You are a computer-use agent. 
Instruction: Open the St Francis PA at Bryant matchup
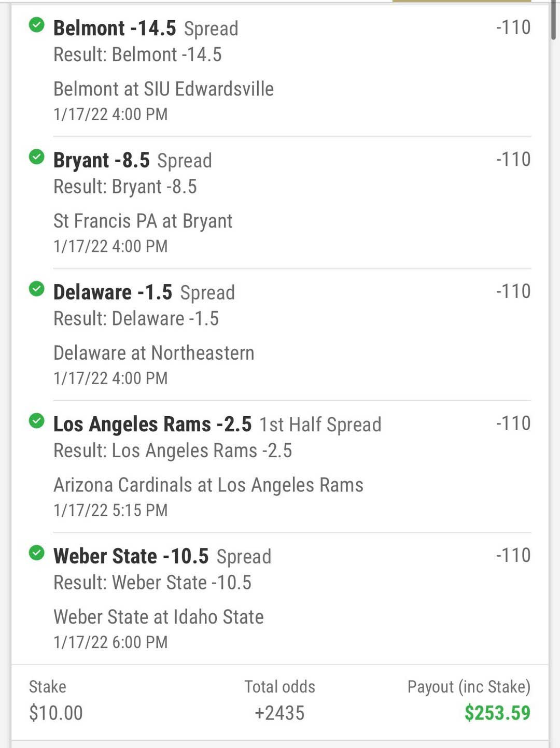pyautogui.click(x=143, y=221)
